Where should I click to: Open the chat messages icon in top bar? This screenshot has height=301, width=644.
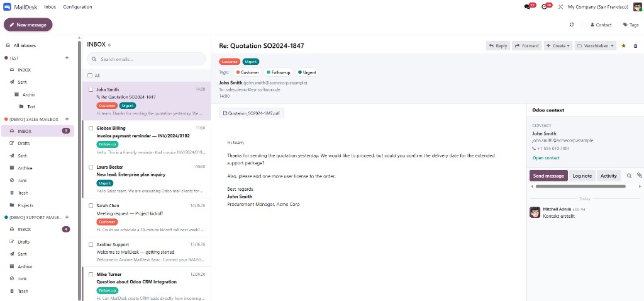click(x=528, y=7)
